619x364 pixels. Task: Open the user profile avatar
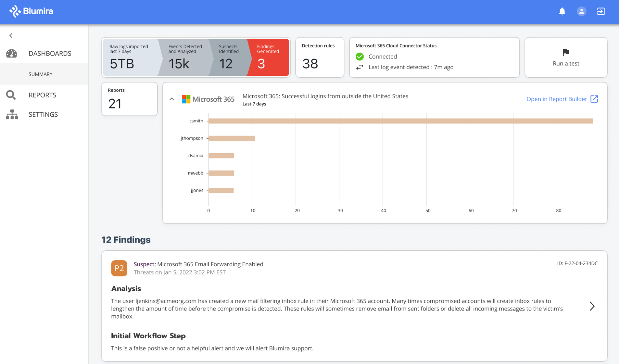coord(582,11)
